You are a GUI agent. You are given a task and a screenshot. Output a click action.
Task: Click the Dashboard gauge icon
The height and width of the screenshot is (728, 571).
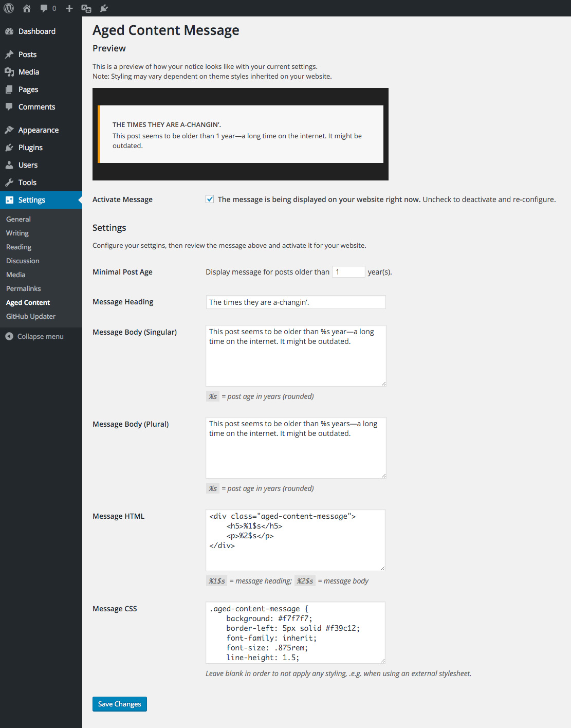pos(9,31)
